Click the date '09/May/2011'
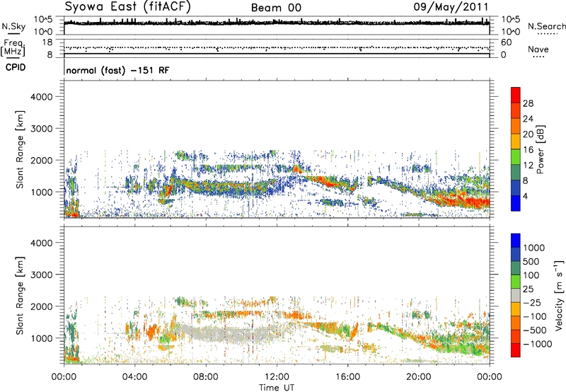The width and height of the screenshot is (566, 392). tap(451, 7)
